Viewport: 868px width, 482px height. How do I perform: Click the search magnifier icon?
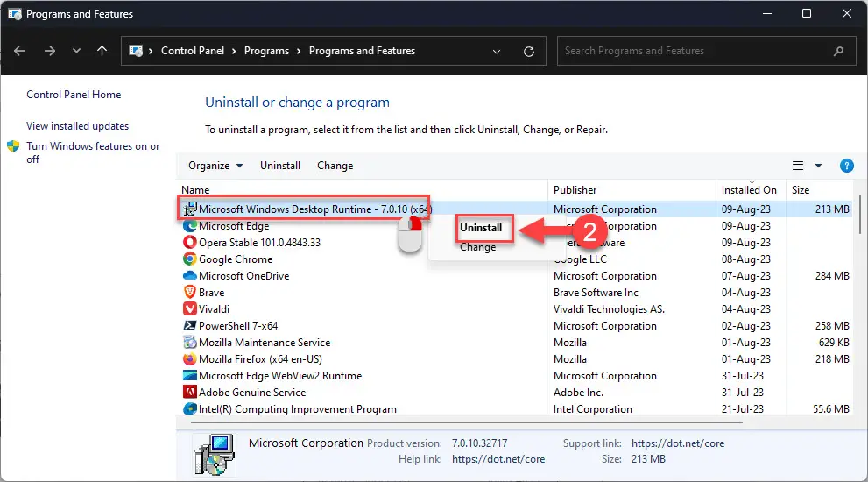click(x=839, y=51)
